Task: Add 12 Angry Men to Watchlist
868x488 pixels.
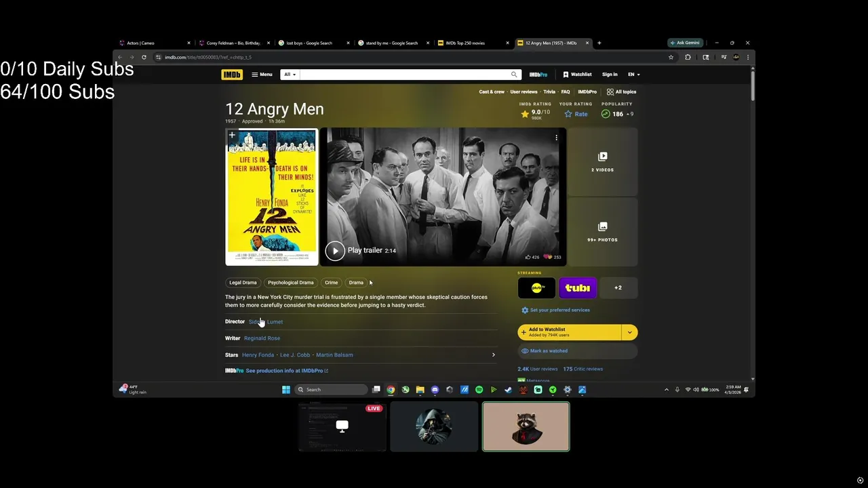Action: click(x=570, y=332)
